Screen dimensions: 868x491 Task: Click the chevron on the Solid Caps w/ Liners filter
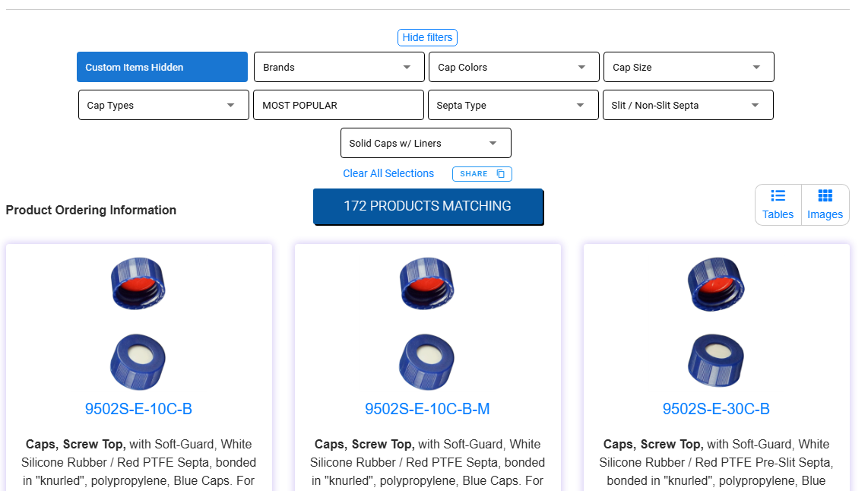click(x=493, y=143)
